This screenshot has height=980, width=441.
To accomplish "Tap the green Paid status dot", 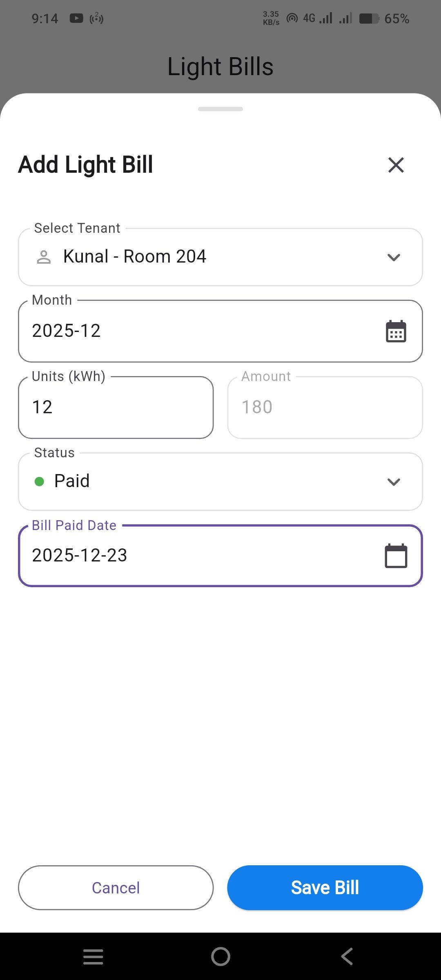I will pos(40,482).
